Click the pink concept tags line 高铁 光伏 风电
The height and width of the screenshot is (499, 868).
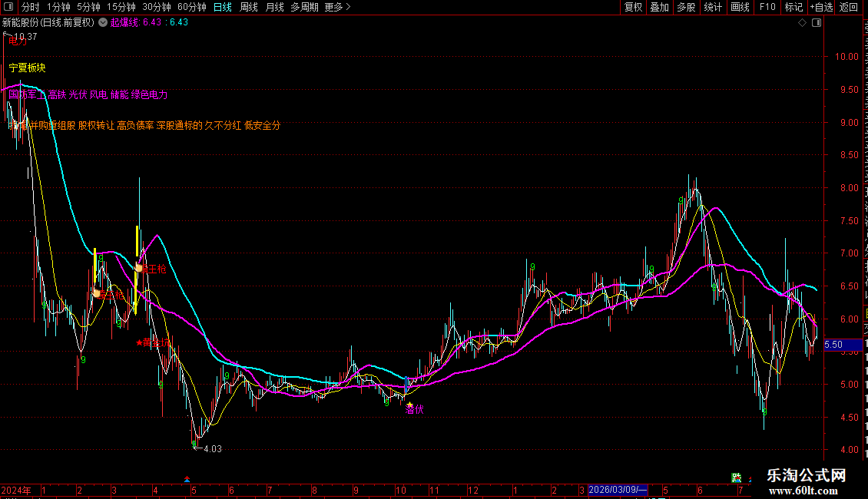[88, 94]
